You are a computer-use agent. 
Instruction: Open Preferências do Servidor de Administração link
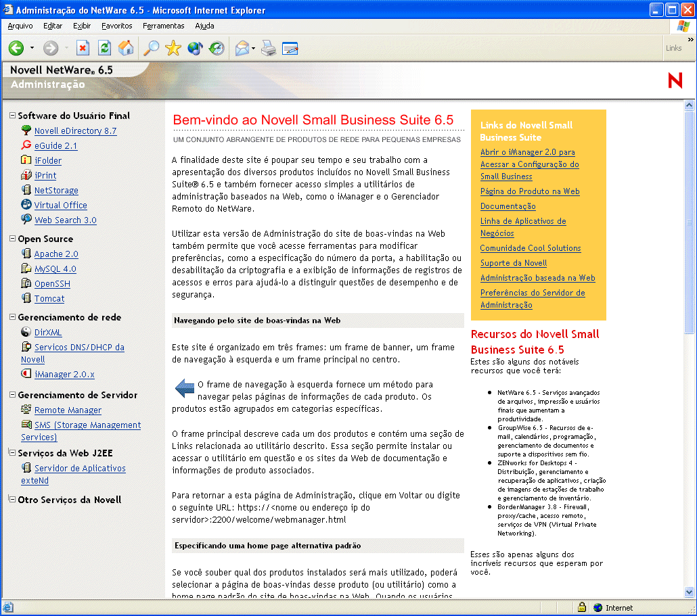tap(533, 299)
